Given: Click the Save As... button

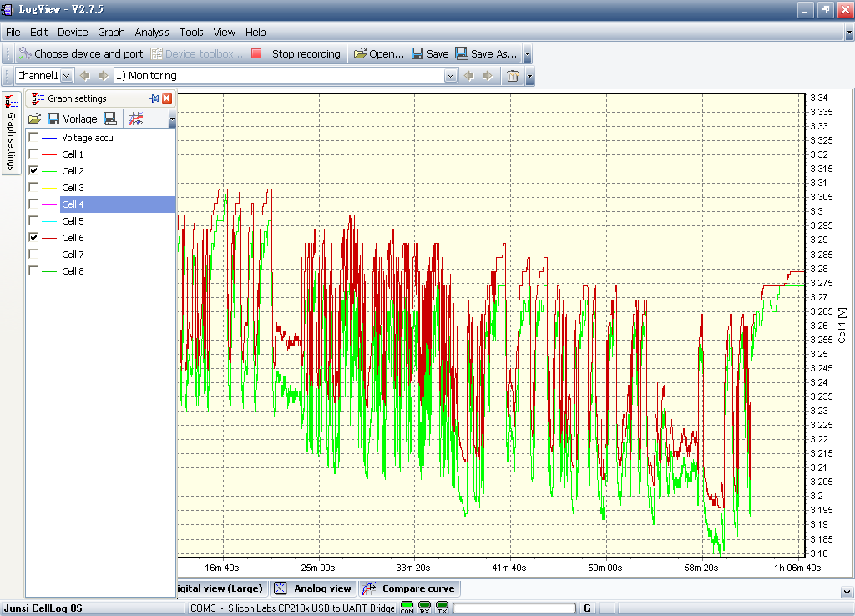Looking at the screenshot, I should (487, 53).
